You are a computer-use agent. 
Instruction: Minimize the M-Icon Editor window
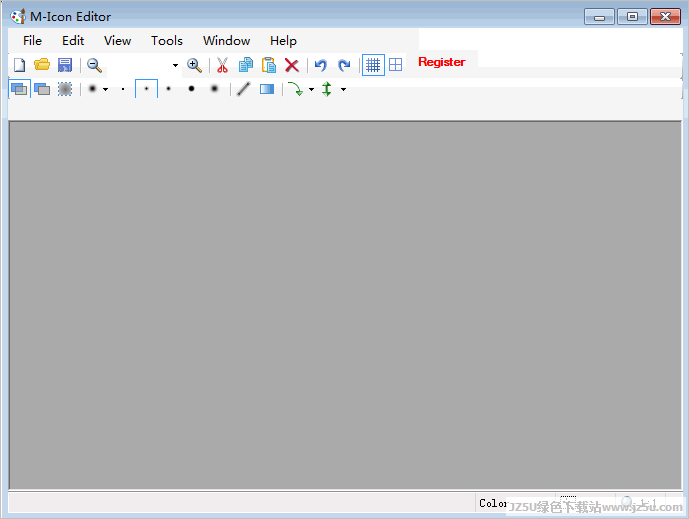coord(599,17)
